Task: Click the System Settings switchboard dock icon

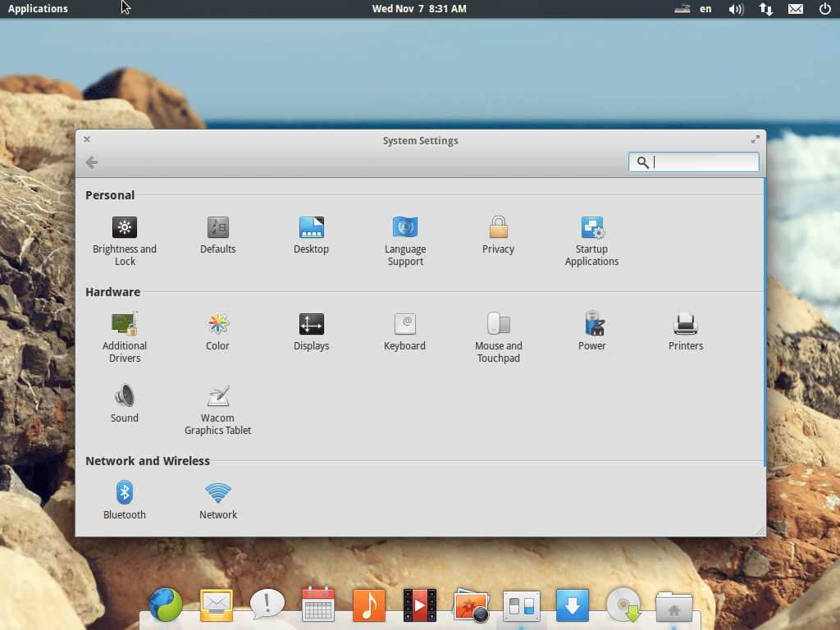Action: [521, 606]
